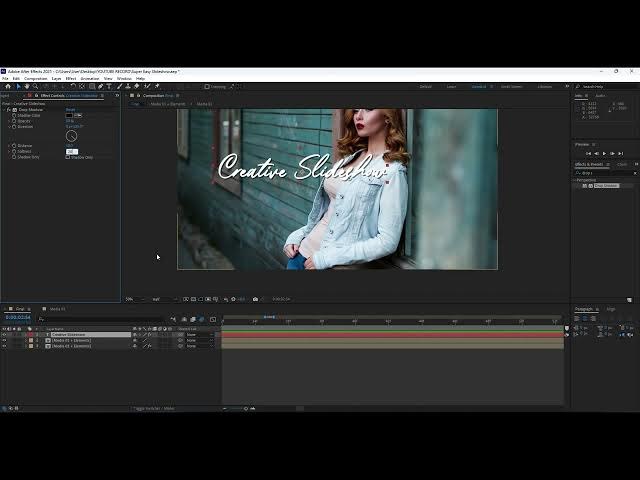Collapse the Drop Shadow effect properties
Screen dimensions: 640x480
coord(9,109)
